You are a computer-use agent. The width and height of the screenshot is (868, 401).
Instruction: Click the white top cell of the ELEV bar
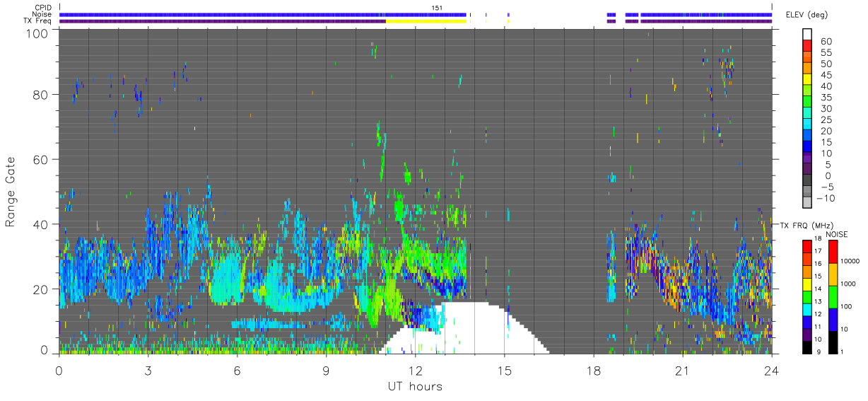tap(808, 35)
